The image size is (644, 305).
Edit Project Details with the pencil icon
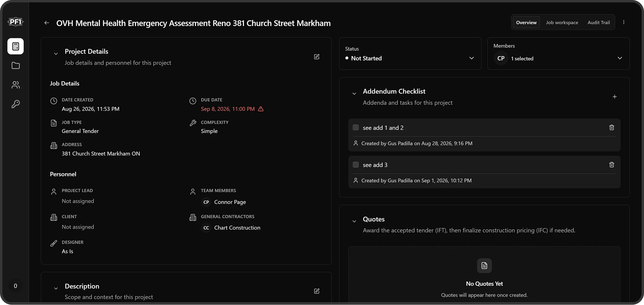(317, 57)
